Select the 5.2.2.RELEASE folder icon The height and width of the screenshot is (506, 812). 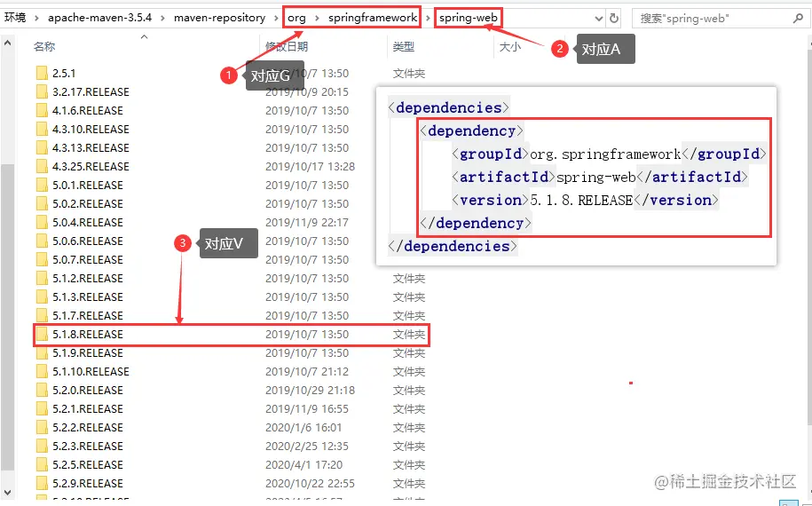pyautogui.click(x=42, y=428)
